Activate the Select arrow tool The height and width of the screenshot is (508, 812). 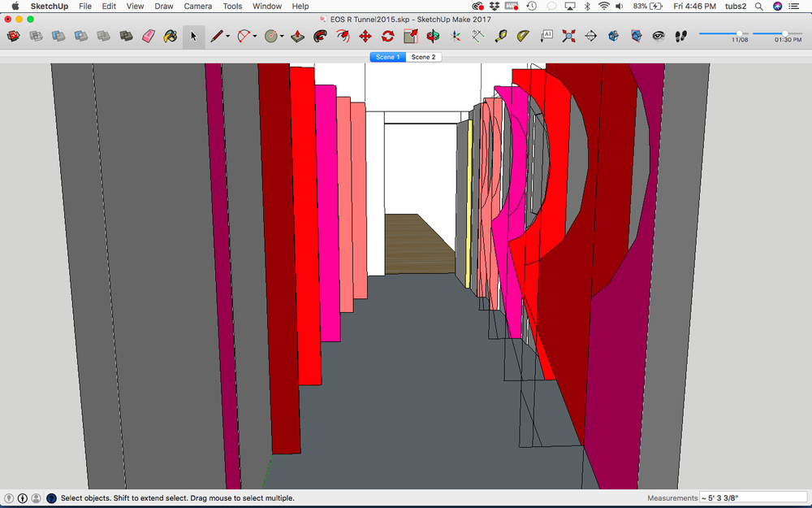click(194, 37)
